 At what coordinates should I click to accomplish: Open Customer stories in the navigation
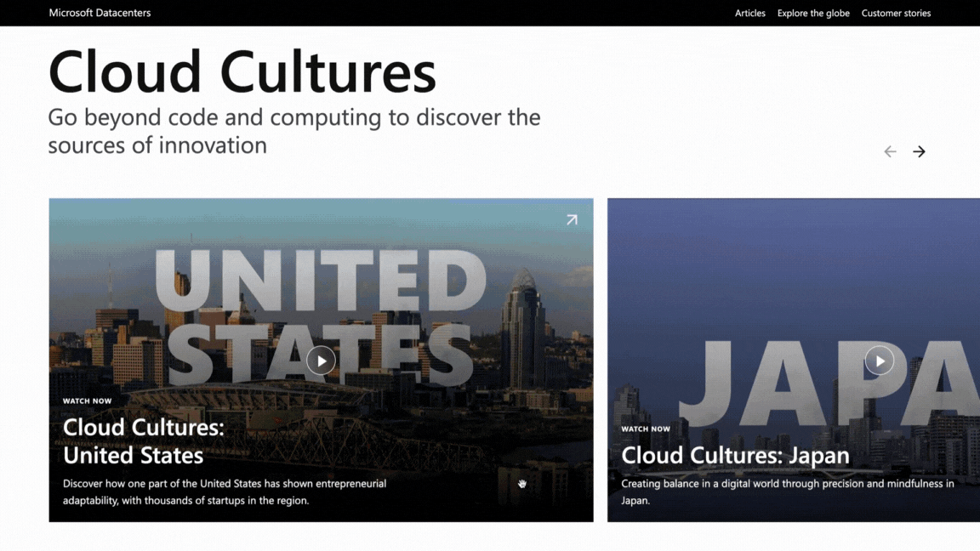pyautogui.click(x=896, y=13)
